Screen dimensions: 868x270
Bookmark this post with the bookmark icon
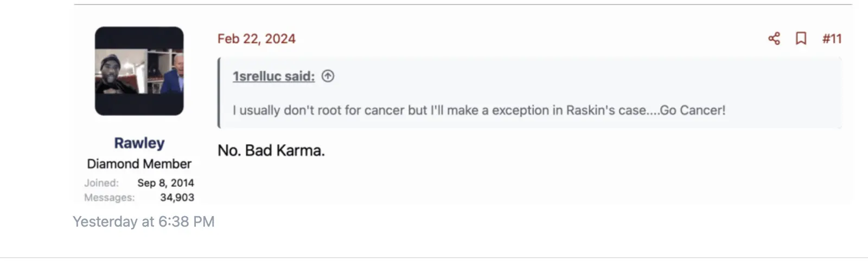pyautogui.click(x=801, y=39)
